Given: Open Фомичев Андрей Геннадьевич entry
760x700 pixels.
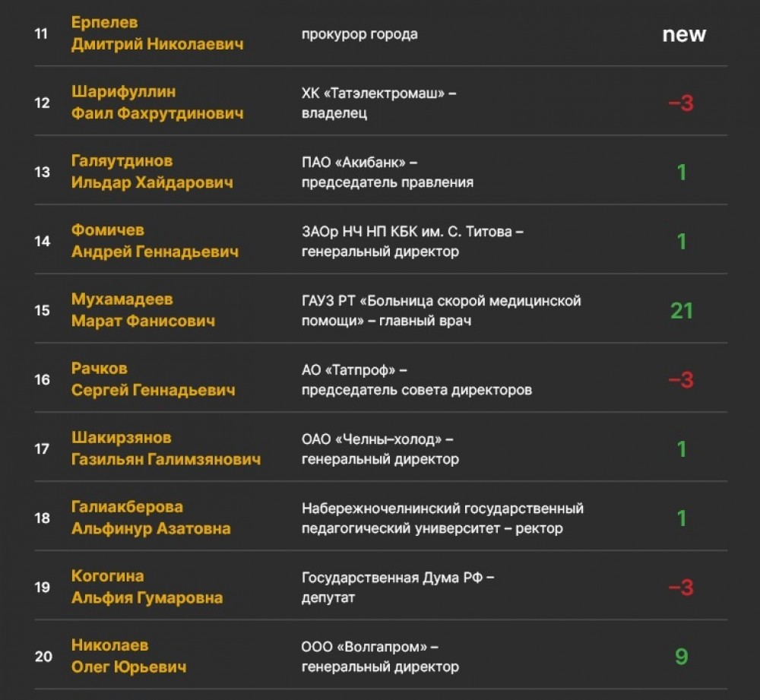Looking at the screenshot, I should [154, 241].
